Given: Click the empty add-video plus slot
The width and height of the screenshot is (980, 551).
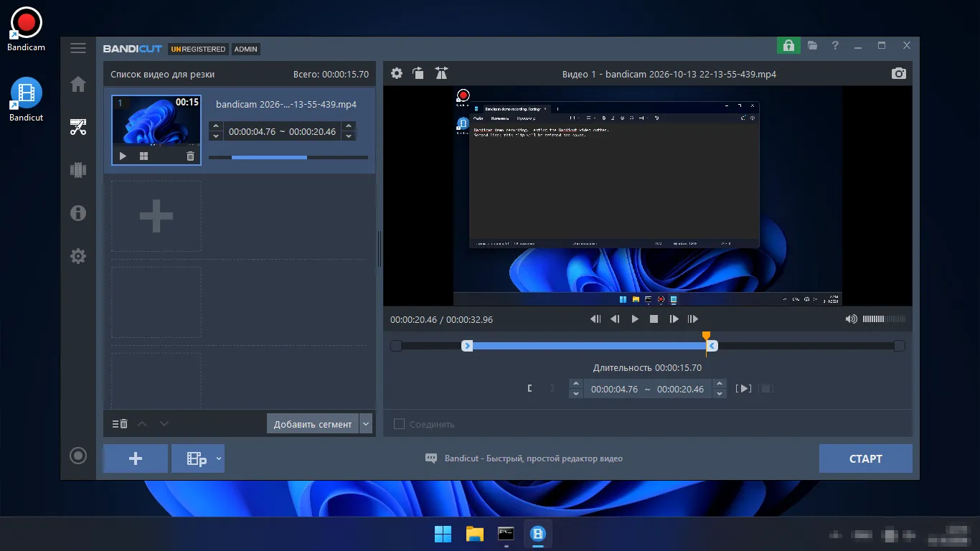Looking at the screenshot, I should [x=156, y=216].
